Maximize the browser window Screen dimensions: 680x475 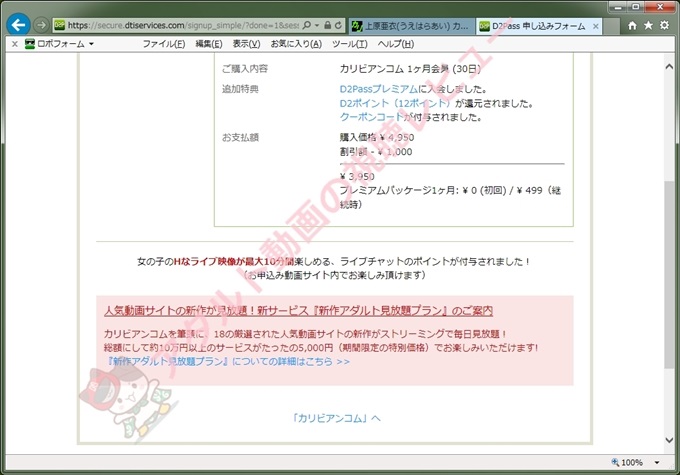coord(636,7)
